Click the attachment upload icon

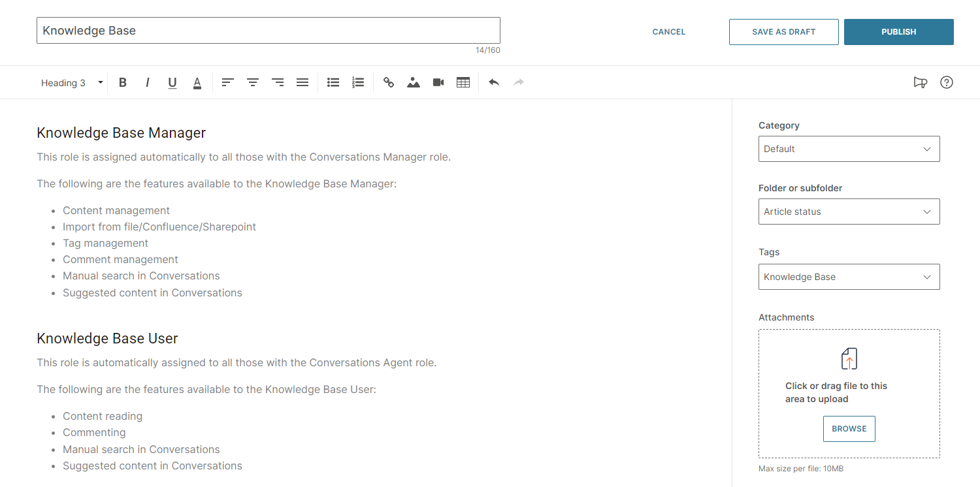pos(849,359)
